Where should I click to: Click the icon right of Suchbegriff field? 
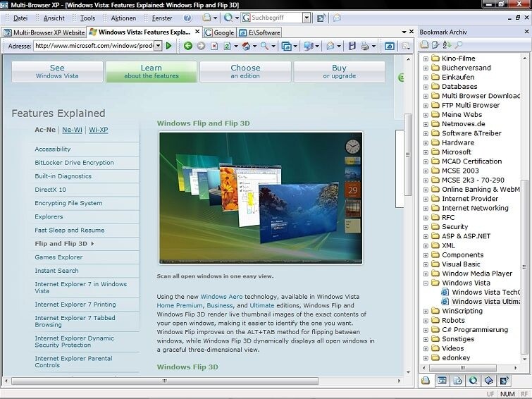point(321,18)
